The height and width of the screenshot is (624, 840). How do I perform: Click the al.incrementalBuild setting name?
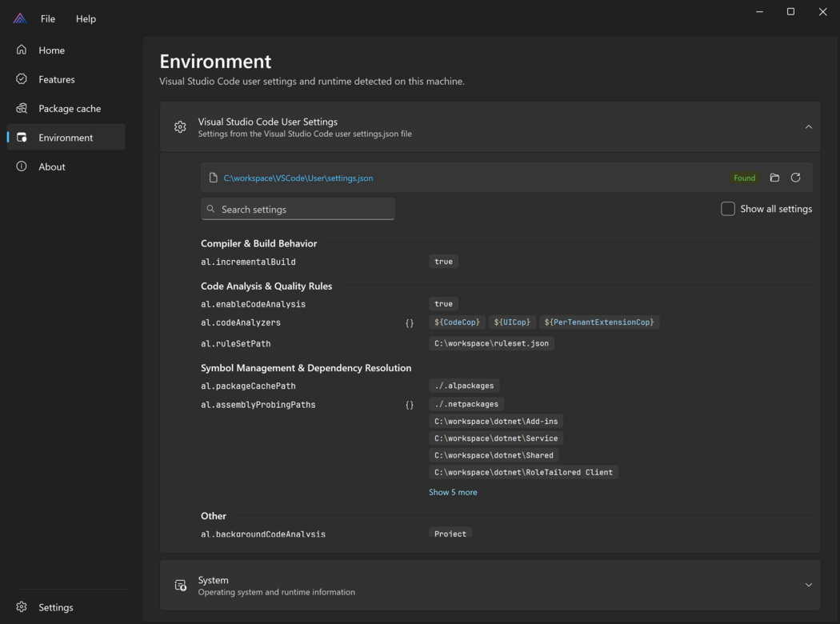[x=248, y=262]
